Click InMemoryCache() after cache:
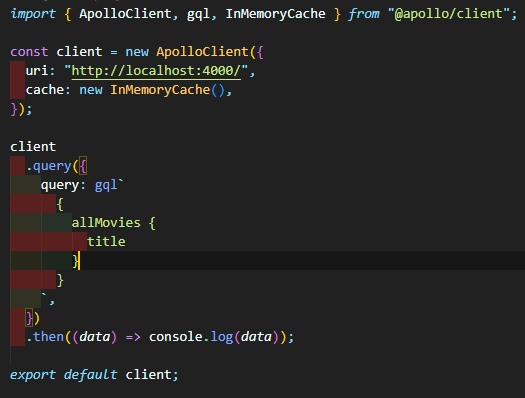Viewport: 525px width, 398px height. coord(167,90)
